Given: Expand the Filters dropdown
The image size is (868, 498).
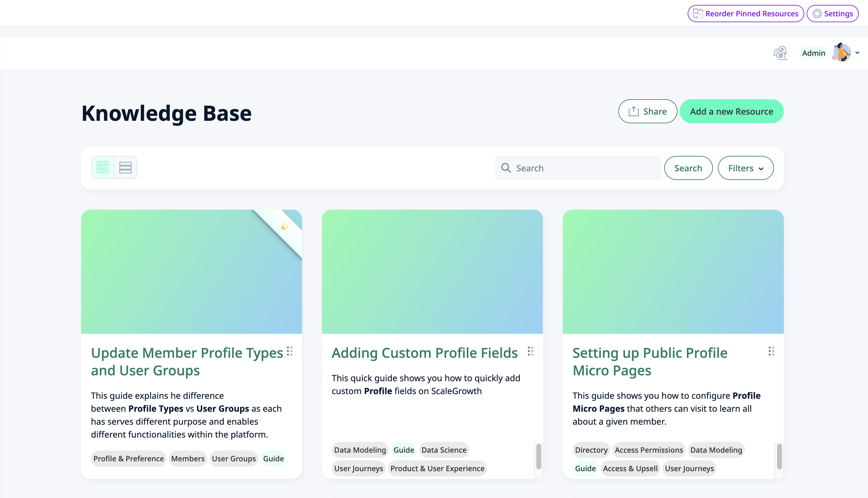Looking at the screenshot, I should point(746,168).
